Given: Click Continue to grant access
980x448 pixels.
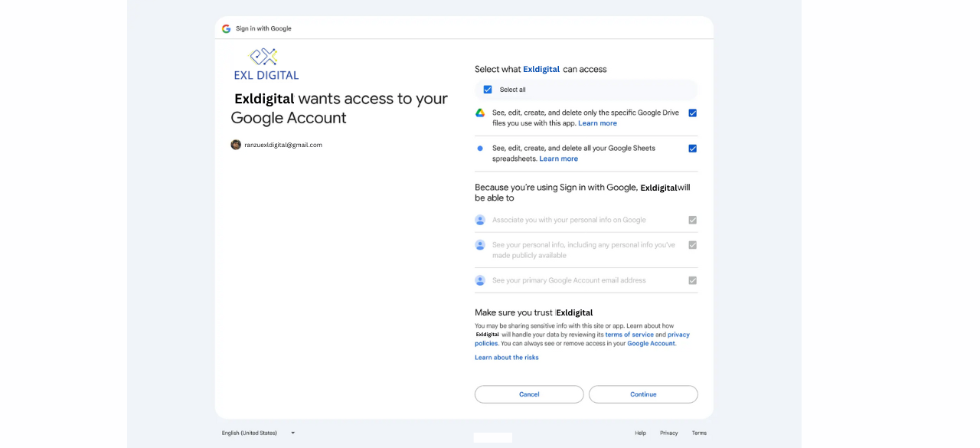Looking at the screenshot, I should point(643,394).
